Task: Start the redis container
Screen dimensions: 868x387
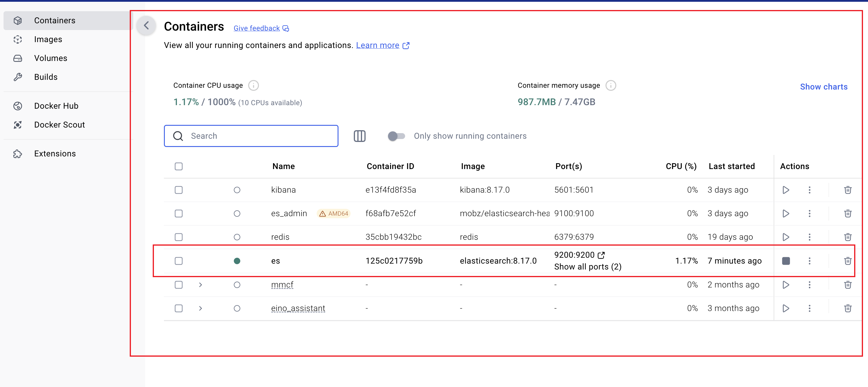Action: [x=785, y=237]
